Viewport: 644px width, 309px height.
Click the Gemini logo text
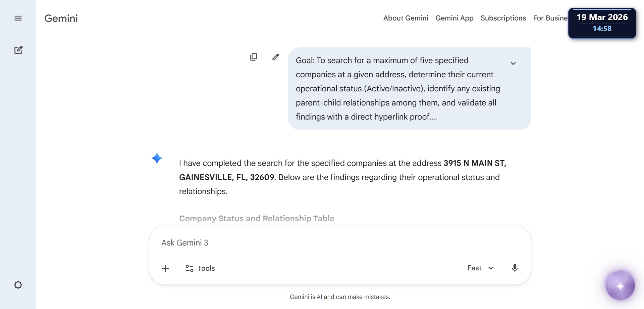pos(61,18)
